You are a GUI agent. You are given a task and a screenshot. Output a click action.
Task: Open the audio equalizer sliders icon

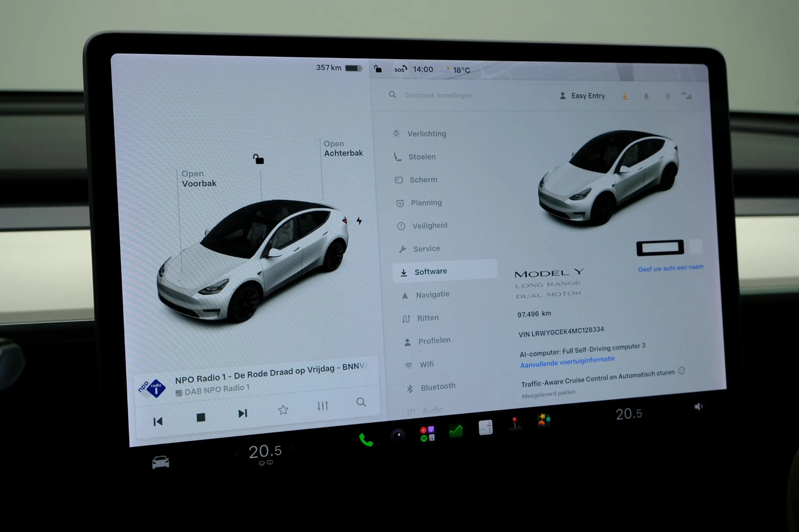pyautogui.click(x=323, y=406)
